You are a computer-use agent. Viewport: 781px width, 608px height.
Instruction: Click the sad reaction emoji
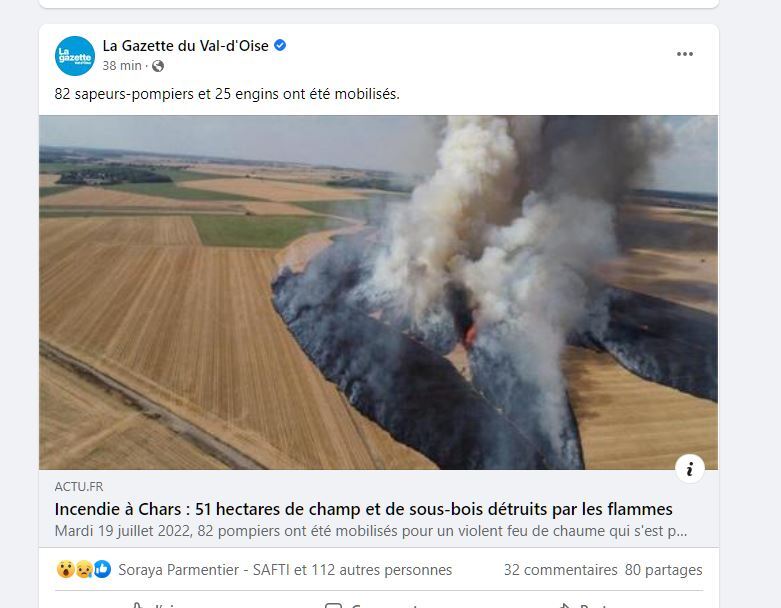tap(84, 569)
